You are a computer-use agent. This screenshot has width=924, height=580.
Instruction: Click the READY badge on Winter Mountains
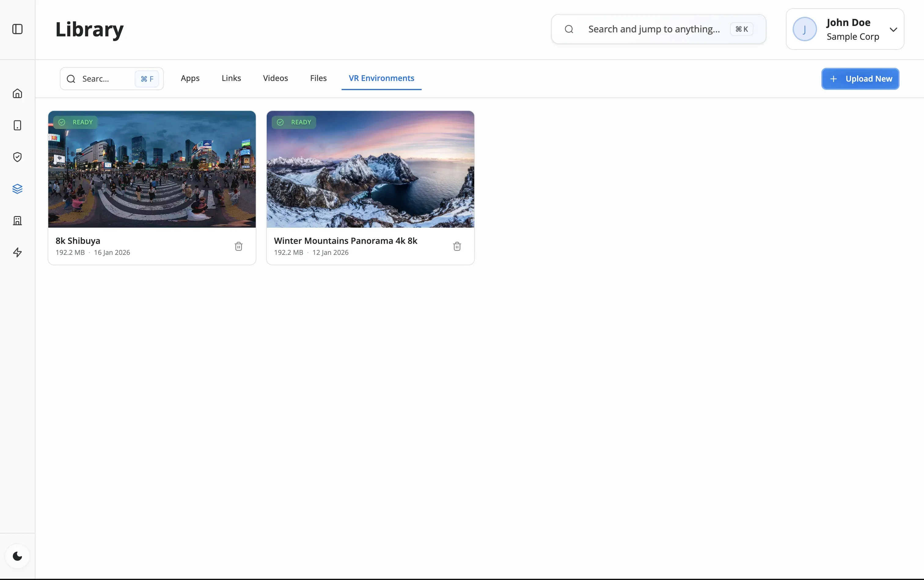294,122
